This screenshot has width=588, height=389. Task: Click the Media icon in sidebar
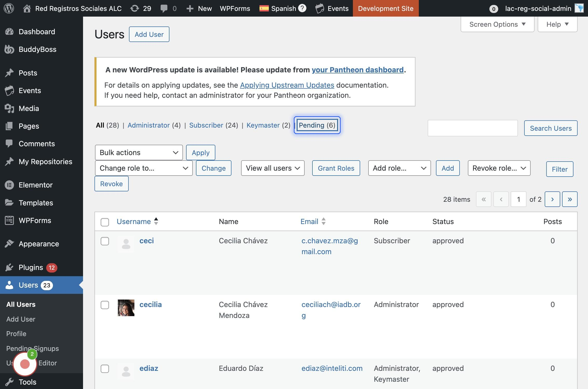(x=9, y=108)
